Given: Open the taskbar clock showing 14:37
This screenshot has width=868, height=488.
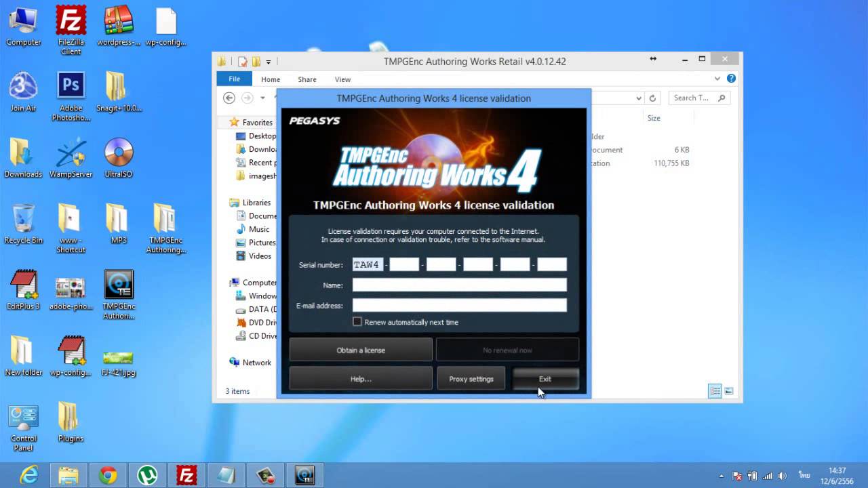Looking at the screenshot, I should coord(837,476).
